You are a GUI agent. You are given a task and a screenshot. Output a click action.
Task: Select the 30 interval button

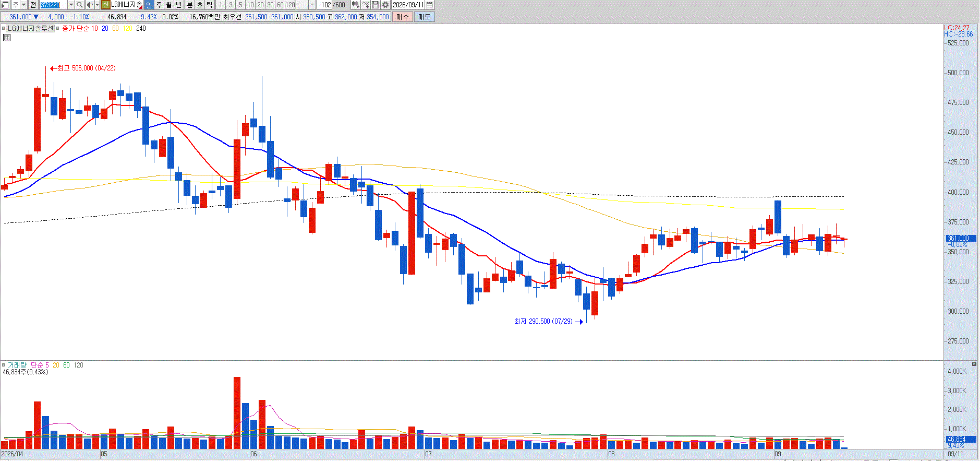270,5
